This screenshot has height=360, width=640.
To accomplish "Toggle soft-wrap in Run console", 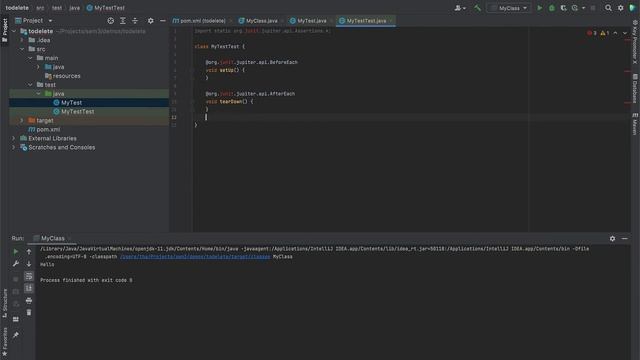I will coord(29,276).
